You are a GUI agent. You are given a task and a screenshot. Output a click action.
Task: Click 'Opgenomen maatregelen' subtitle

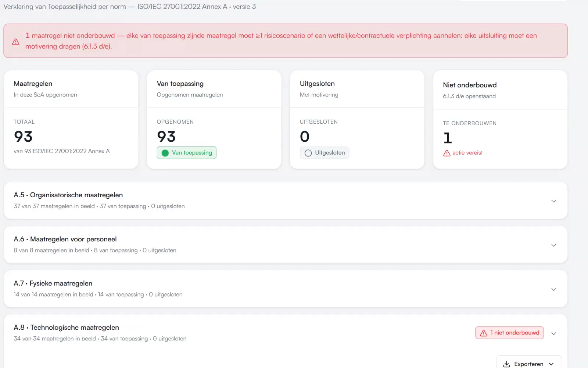coord(190,95)
